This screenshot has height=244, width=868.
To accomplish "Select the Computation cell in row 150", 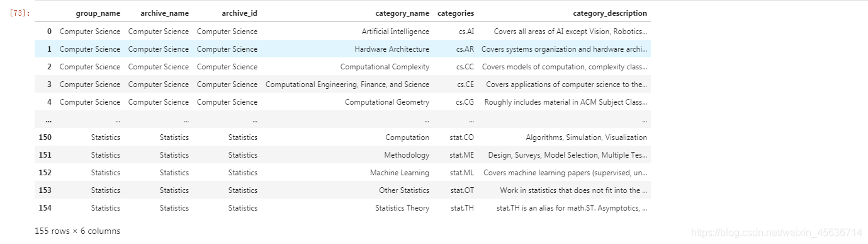I will 407,137.
